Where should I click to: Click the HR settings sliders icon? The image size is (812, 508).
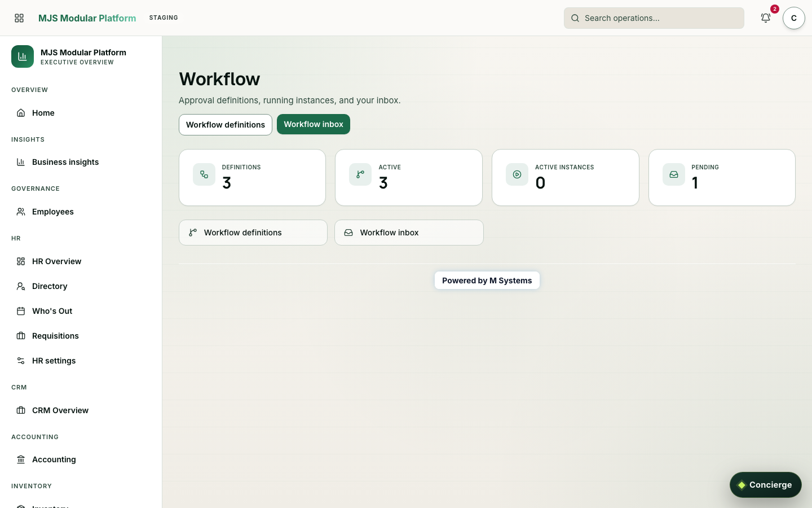tap(21, 361)
